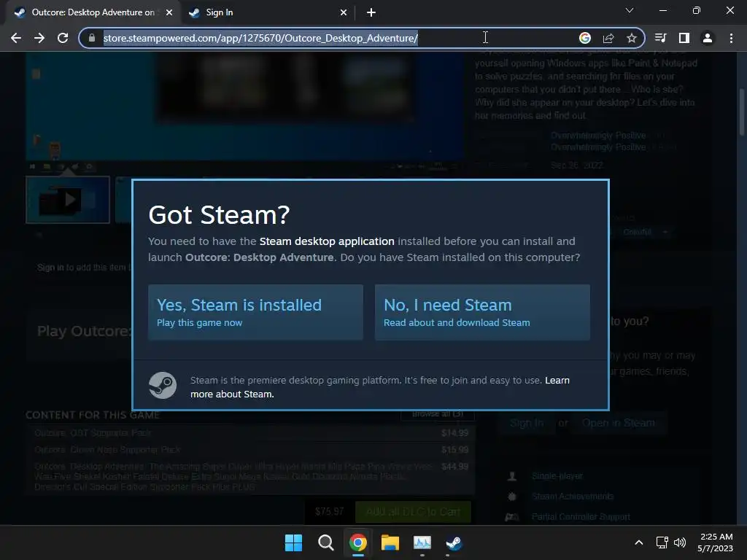Click the dimmed Add all DLC to Cart button
The image size is (747, 560).
coord(413,512)
